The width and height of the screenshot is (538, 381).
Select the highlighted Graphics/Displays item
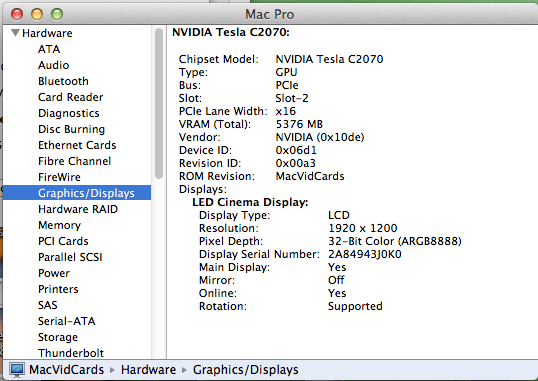pyautogui.click(x=77, y=193)
